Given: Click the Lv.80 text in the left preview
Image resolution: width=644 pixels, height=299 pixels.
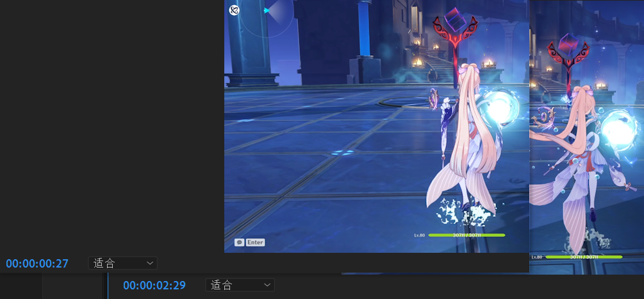Looking at the screenshot, I should point(419,235).
